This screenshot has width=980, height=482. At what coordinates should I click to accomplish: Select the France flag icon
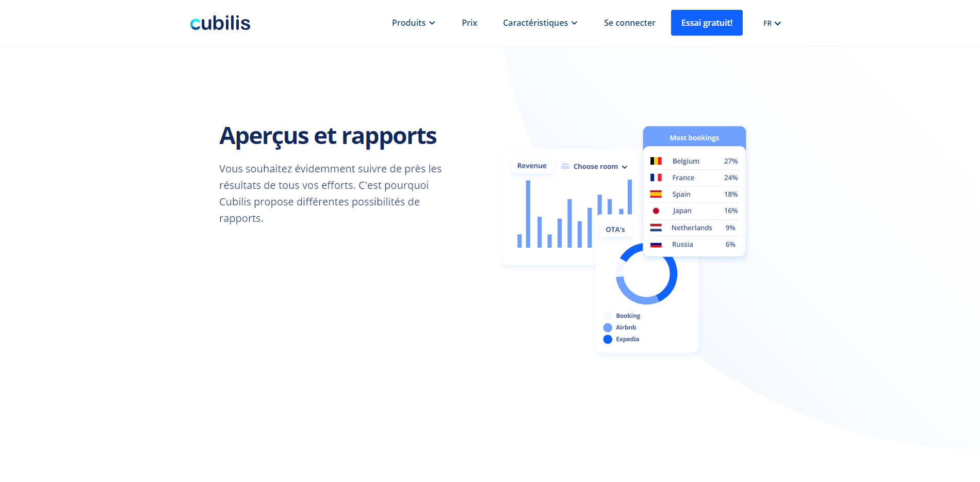coord(656,177)
